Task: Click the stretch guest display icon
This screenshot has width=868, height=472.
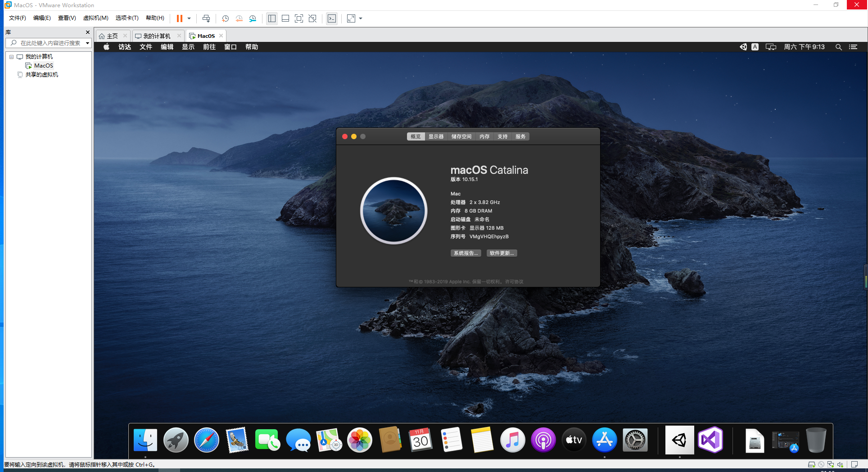Action: point(351,18)
